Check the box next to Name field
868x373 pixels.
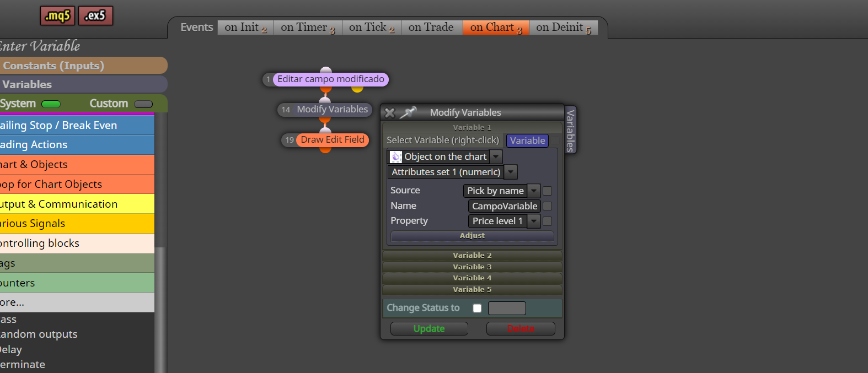tap(548, 206)
